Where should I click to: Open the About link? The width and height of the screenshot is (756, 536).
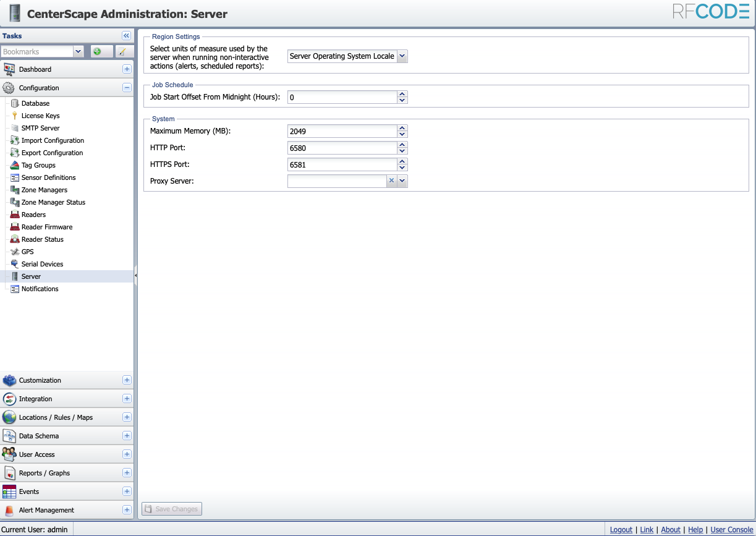point(671,530)
